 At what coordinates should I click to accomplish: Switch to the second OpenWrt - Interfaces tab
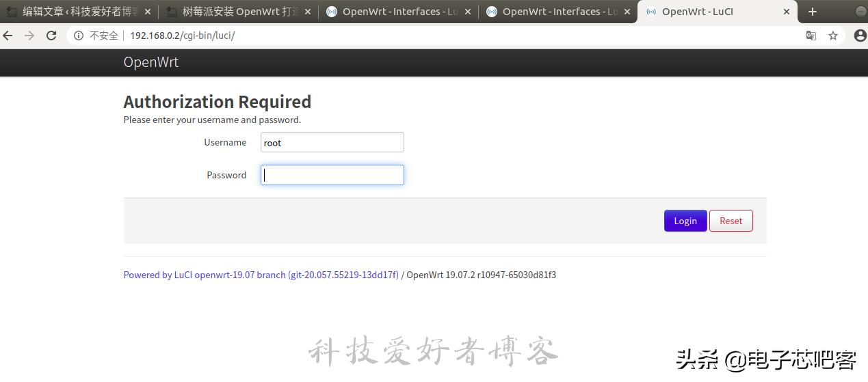pos(556,12)
